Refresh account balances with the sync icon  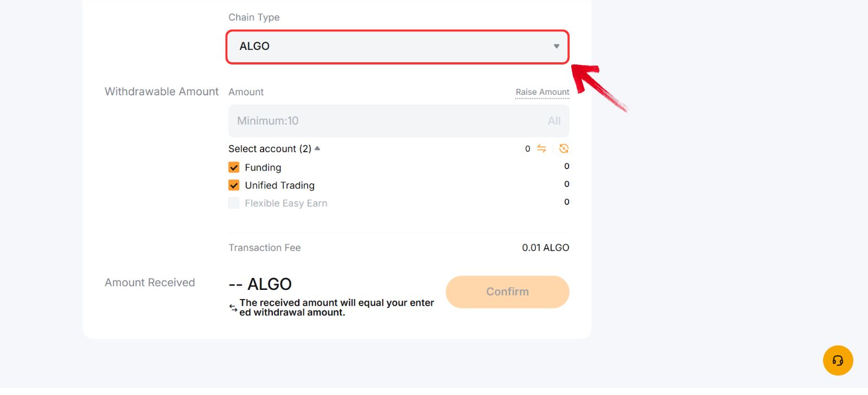pos(563,148)
